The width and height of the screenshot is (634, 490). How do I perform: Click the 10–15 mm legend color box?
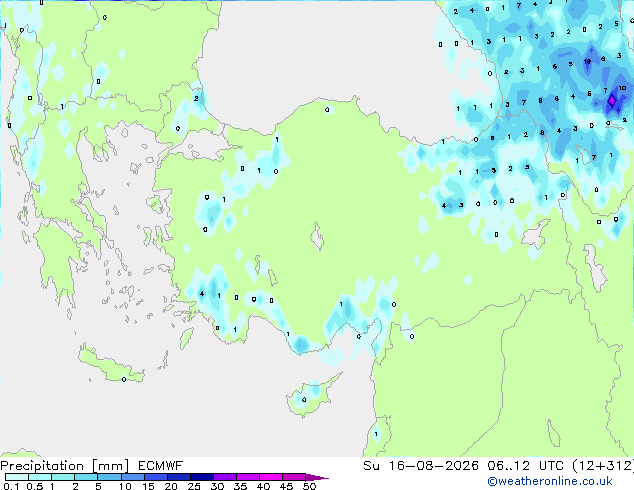coord(132,477)
